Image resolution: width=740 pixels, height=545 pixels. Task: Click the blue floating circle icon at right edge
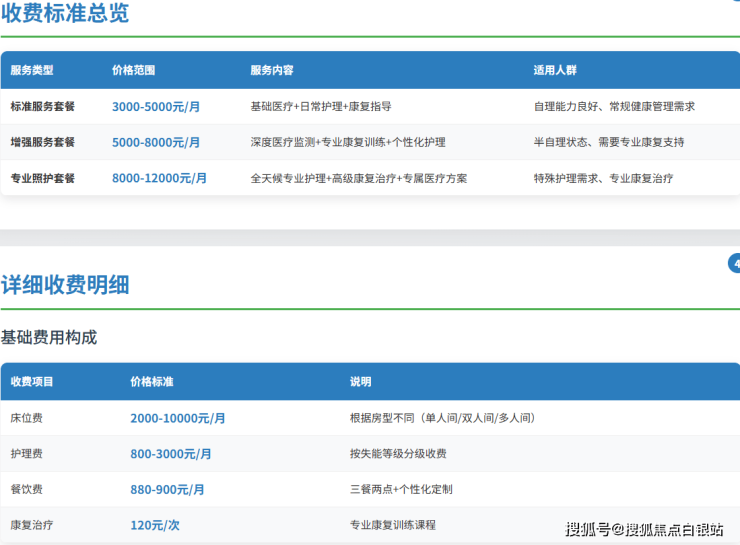point(735,263)
